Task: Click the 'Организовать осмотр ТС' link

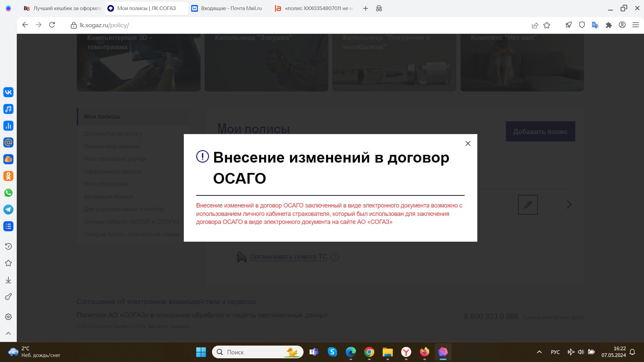Action: coord(288,257)
